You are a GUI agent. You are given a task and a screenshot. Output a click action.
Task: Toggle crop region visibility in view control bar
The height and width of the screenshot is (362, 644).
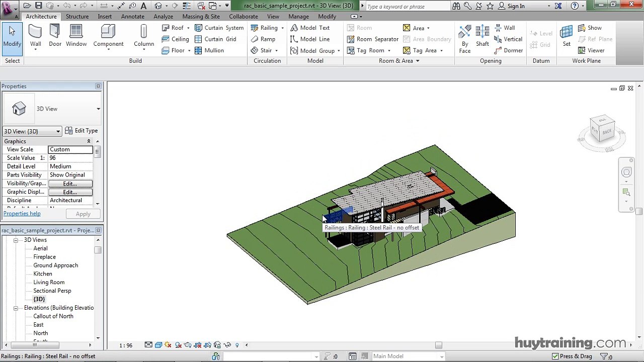click(x=207, y=345)
